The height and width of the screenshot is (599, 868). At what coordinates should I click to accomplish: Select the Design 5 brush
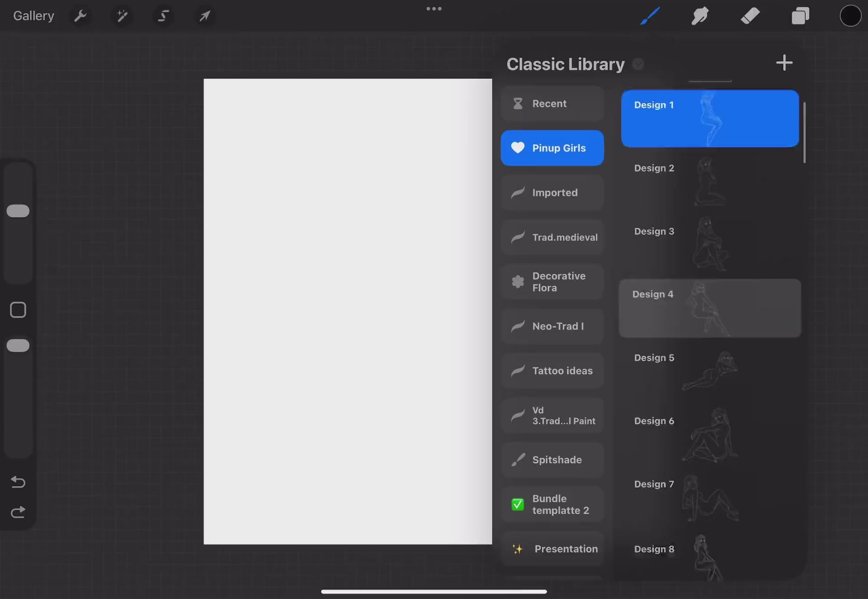point(710,371)
